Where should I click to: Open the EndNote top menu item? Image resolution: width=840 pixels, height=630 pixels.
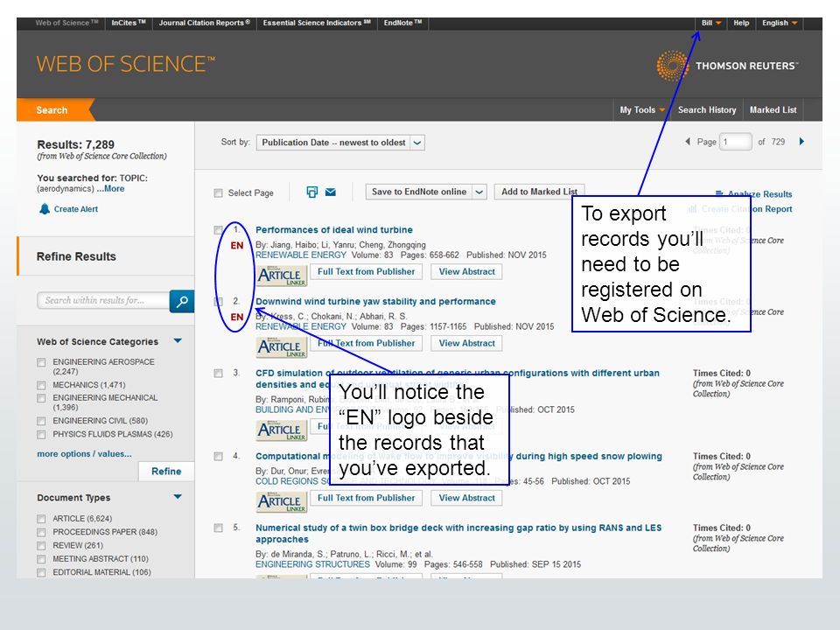click(x=402, y=23)
